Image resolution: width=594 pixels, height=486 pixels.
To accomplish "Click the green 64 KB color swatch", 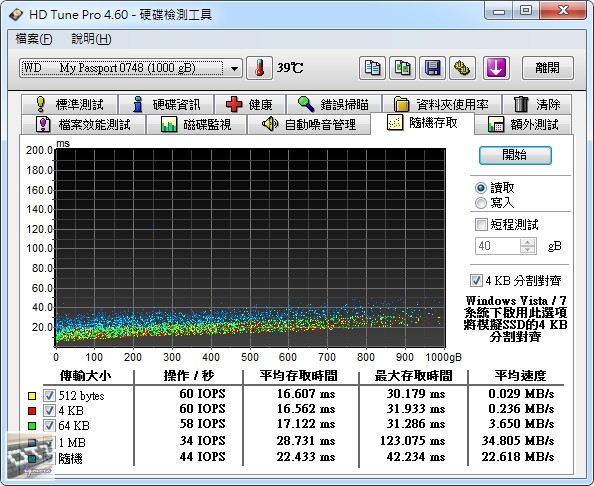I will tap(32, 426).
